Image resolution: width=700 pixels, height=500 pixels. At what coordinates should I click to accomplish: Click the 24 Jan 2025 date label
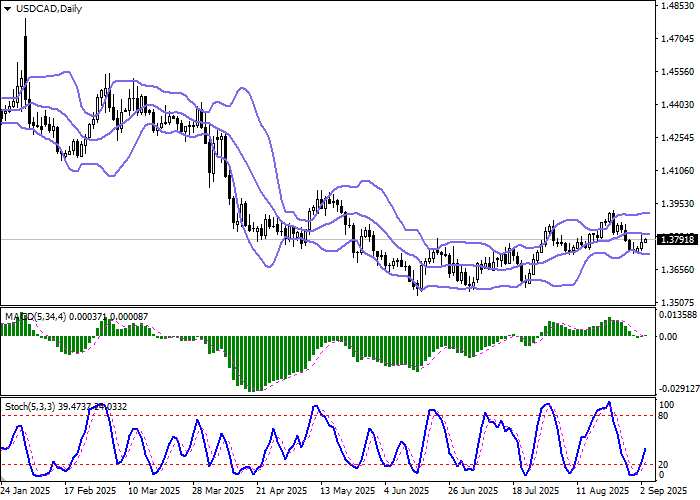25,491
